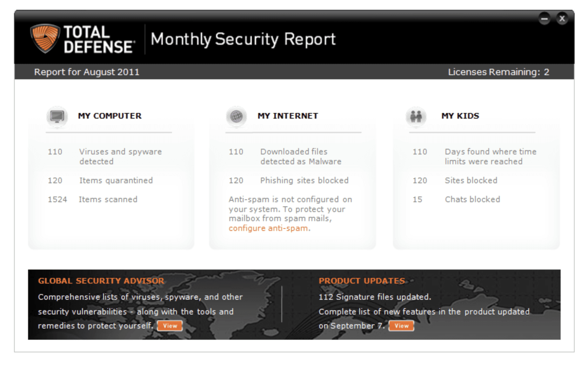This screenshot has height=365, width=588.
Task: Click 'Chats blocked' text
Action: tap(472, 199)
